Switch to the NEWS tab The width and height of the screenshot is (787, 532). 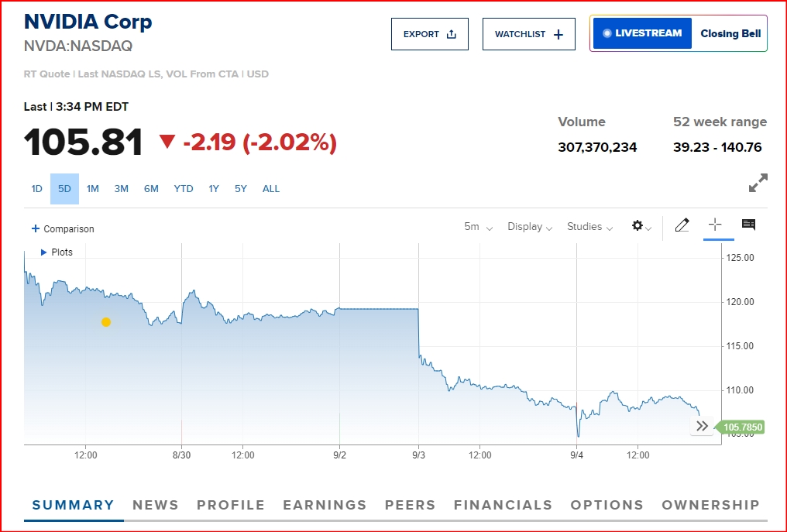(x=156, y=505)
